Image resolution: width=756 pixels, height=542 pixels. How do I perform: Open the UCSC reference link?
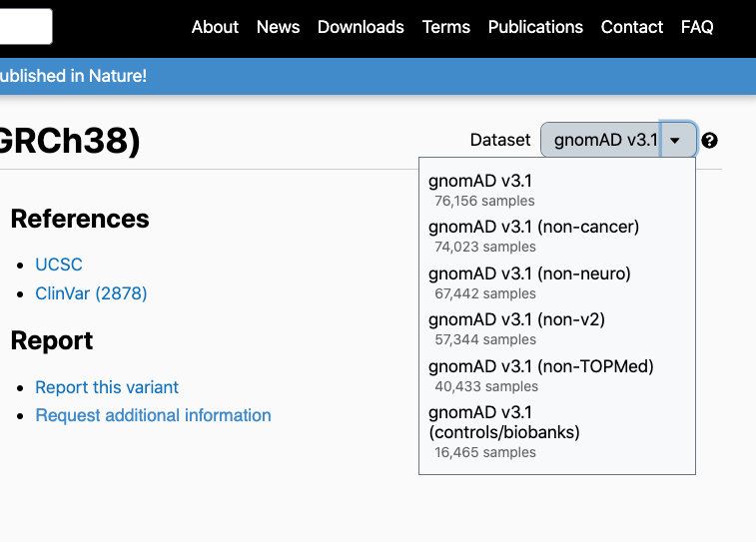59,265
